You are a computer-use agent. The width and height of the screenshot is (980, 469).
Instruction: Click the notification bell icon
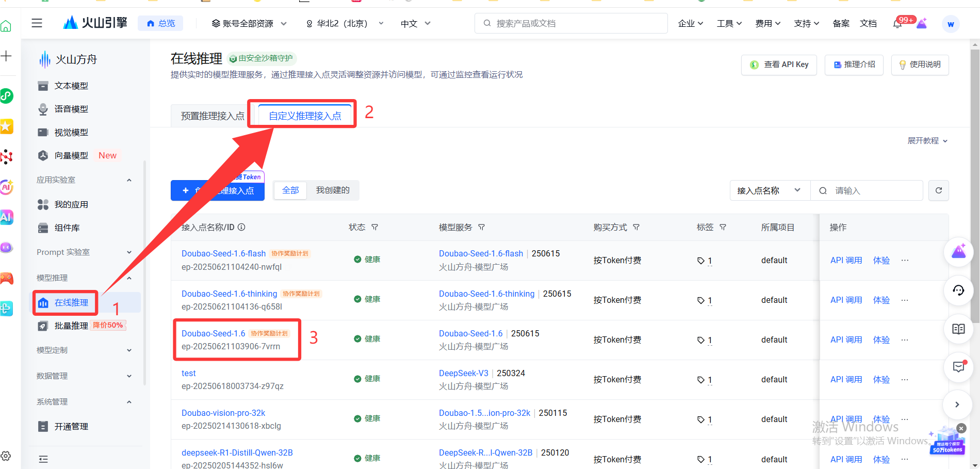897,24
